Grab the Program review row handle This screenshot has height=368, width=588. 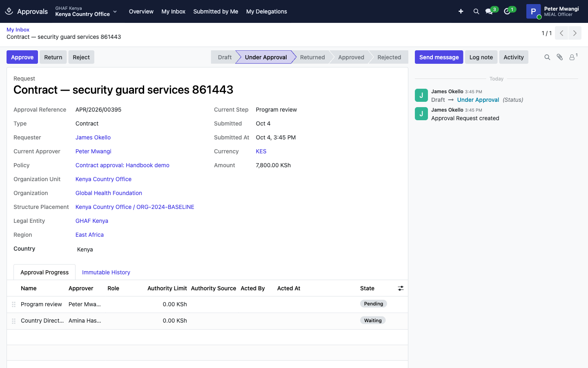coord(13,304)
